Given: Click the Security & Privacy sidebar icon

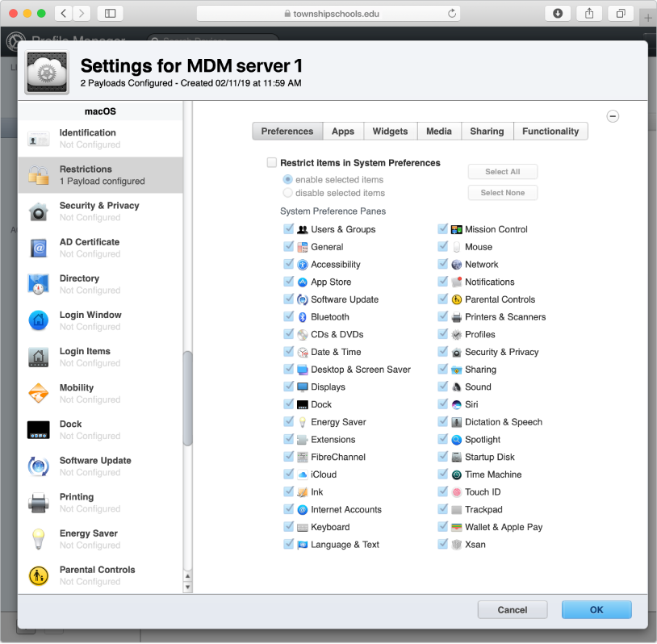Looking at the screenshot, I should 38,211.
